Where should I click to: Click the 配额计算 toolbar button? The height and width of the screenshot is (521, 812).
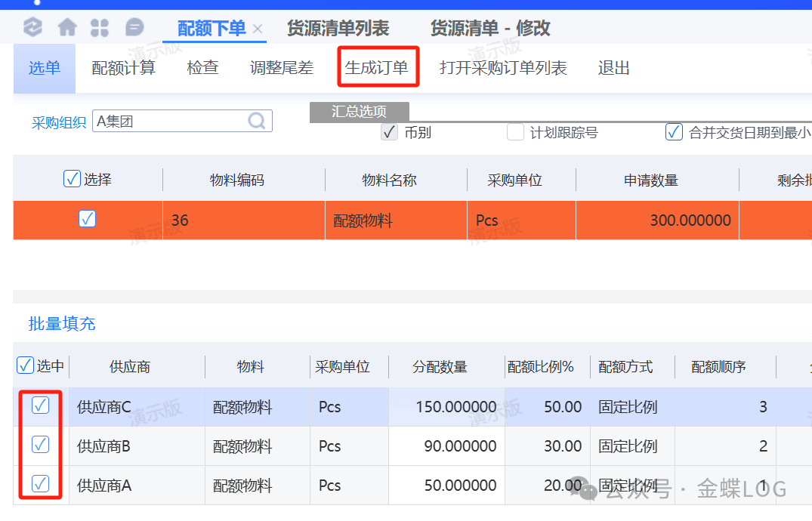pos(123,68)
